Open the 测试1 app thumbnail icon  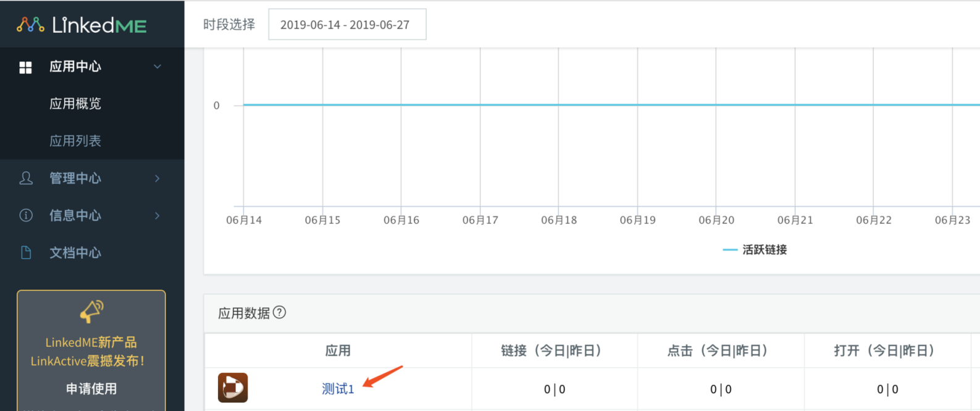[x=233, y=388]
